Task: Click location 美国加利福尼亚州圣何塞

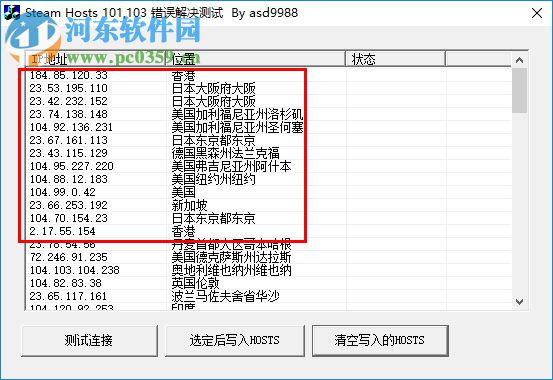Action: (x=237, y=127)
